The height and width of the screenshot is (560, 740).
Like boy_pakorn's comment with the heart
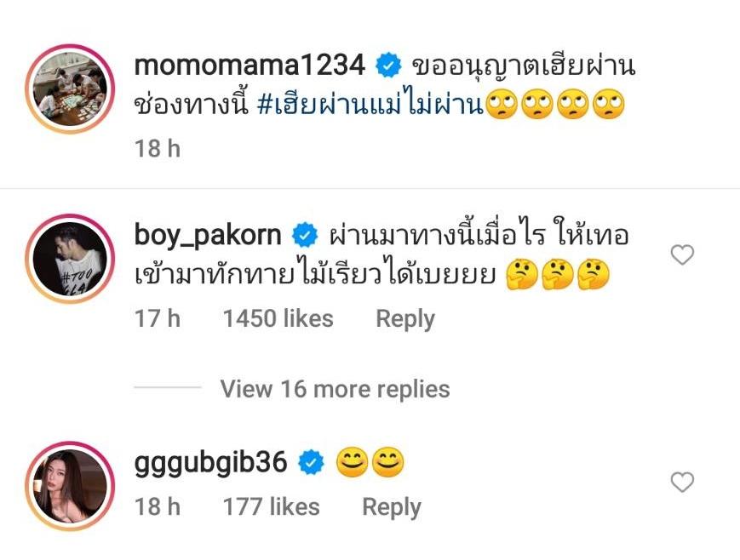click(x=682, y=255)
